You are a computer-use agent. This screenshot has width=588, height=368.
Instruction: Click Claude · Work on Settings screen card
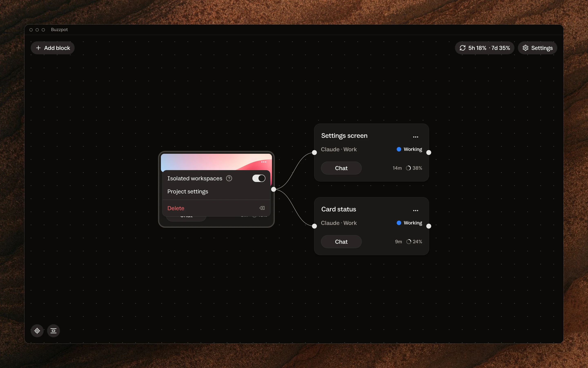[339, 149]
